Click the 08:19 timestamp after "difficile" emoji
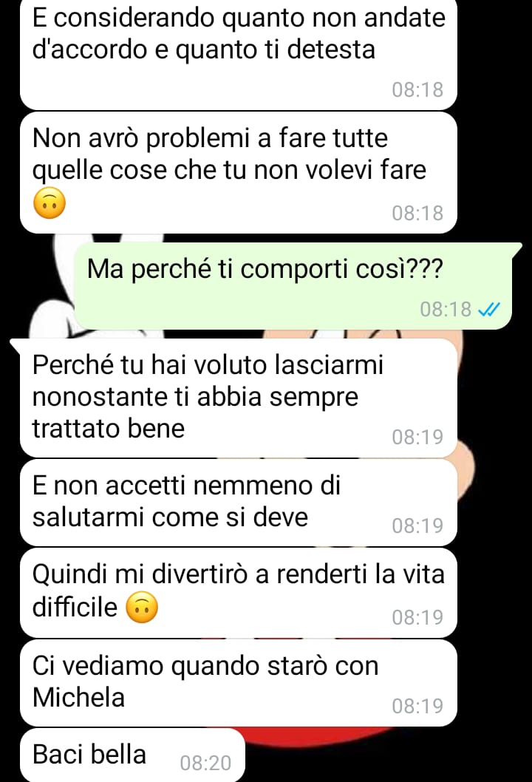Image resolution: width=532 pixels, height=782 pixels. coord(417,617)
